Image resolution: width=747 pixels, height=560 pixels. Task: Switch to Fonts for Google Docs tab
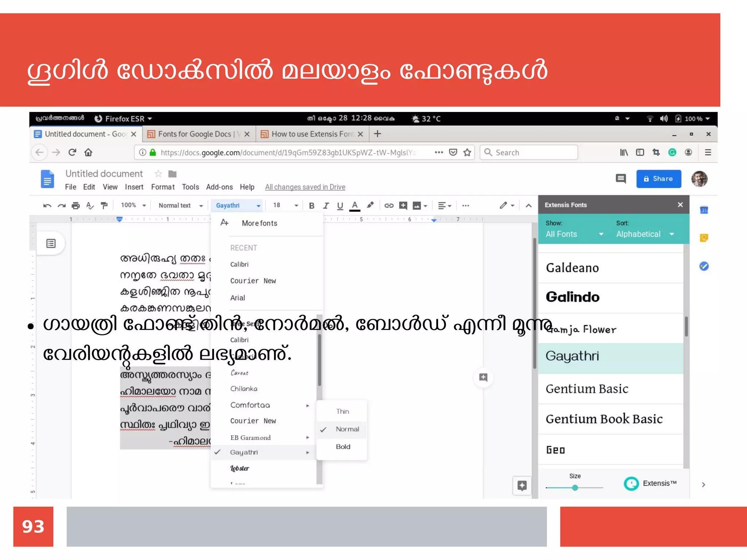[x=199, y=134]
